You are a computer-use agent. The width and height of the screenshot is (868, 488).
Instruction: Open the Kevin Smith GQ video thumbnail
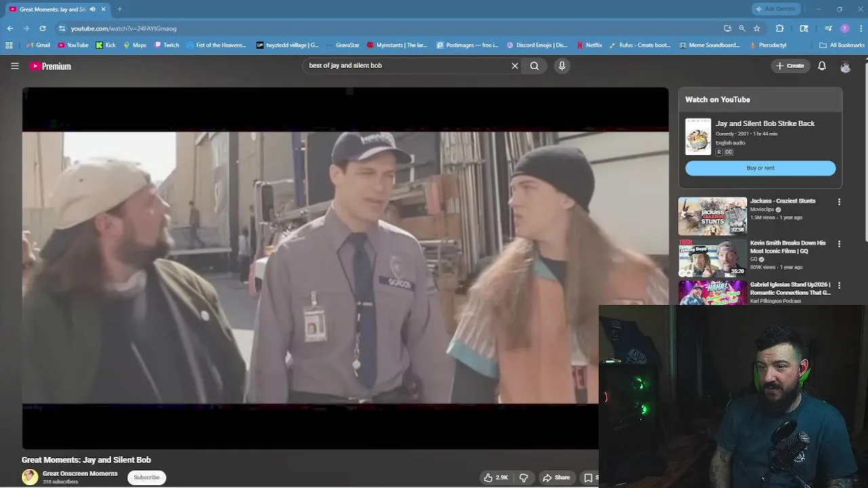(713, 258)
